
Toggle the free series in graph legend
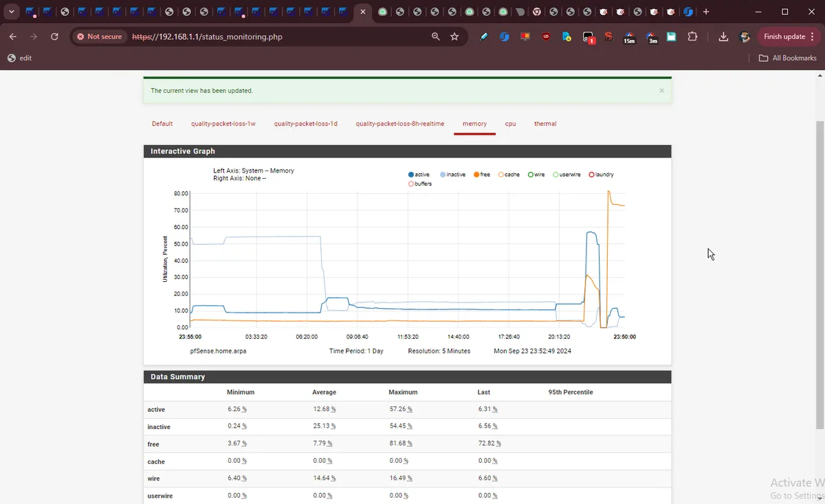[482, 175]
